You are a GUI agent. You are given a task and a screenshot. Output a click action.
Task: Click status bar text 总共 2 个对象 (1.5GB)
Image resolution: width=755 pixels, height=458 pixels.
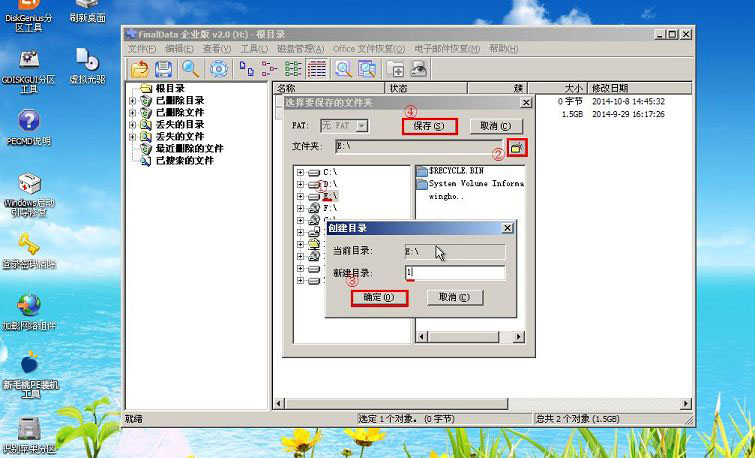[x=578, y=419]
